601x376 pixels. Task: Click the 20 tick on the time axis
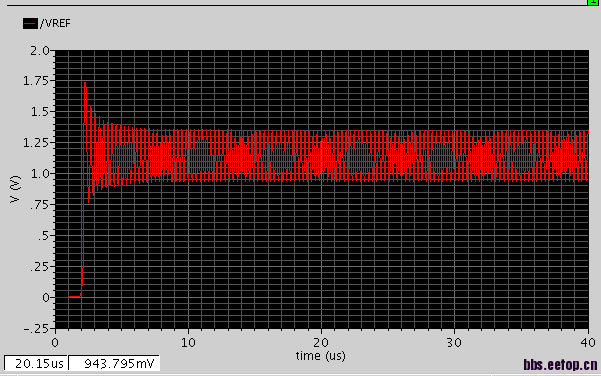pyautogui.click(x=321, y=342)
